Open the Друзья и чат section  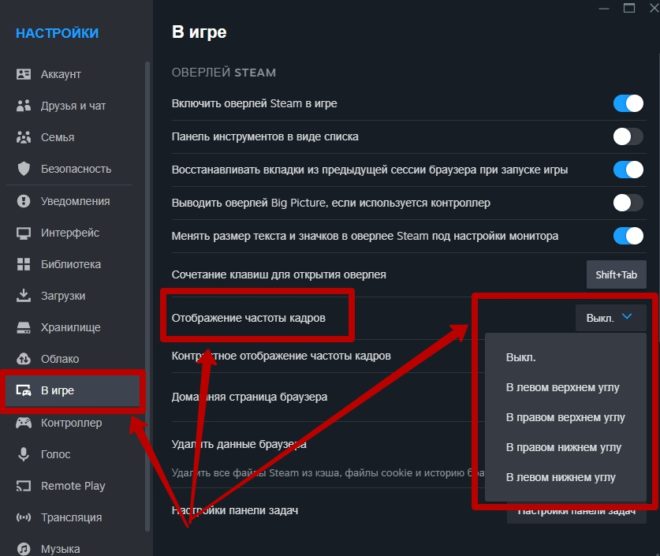pyautogui.click(x=73, y=106)
